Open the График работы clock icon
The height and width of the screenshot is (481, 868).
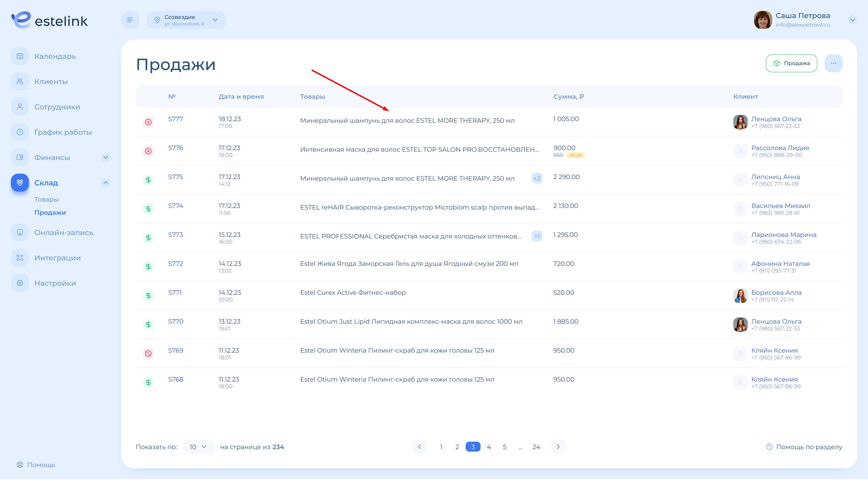point(20,132)
